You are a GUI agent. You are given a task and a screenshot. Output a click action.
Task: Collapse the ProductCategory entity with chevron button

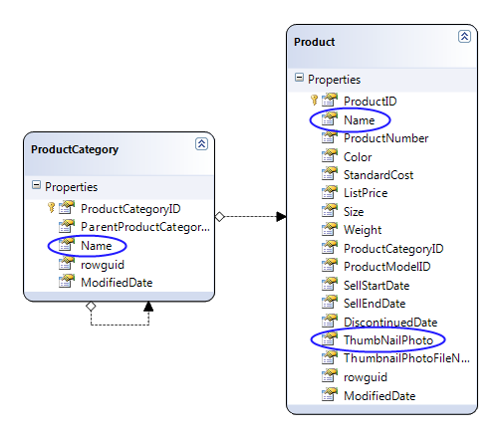click(201, 144)
